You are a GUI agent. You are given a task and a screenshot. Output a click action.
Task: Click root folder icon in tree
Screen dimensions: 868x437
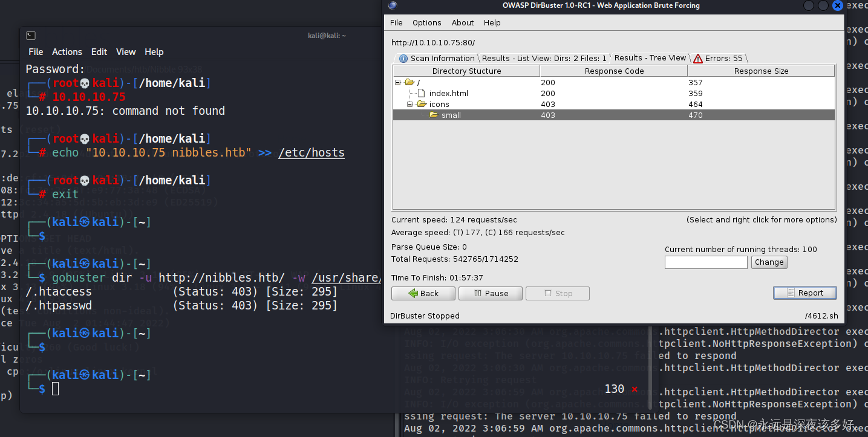pyautogui.click(x=410, y=82)
